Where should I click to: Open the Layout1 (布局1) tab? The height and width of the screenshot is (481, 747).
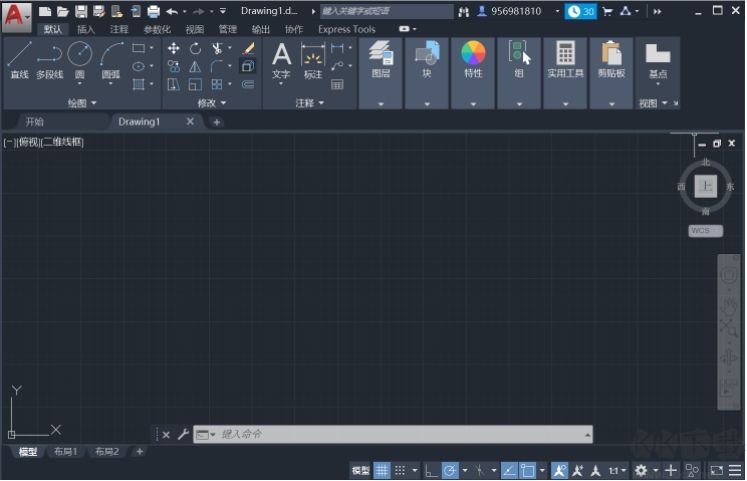pyautogui.click(x=65, y=452)
